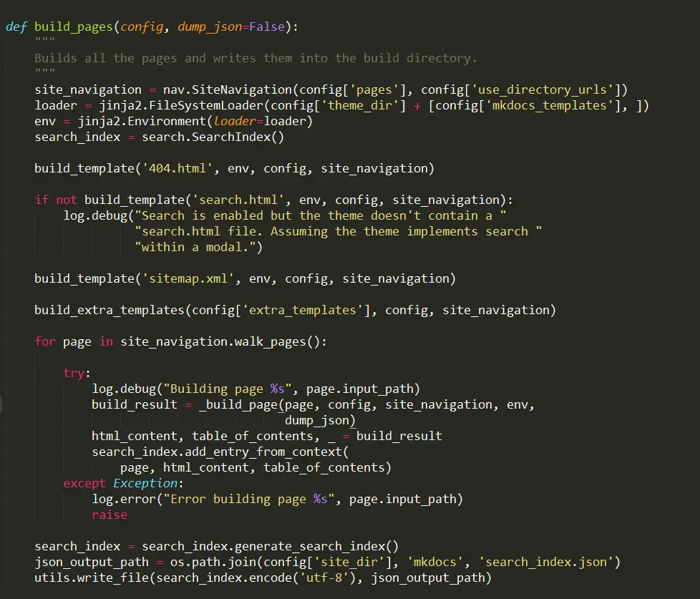This screenshot has width=700, height=599.
Task: Click the table_of_contents variable in the tuple unpacking
Action: (252, 436)
